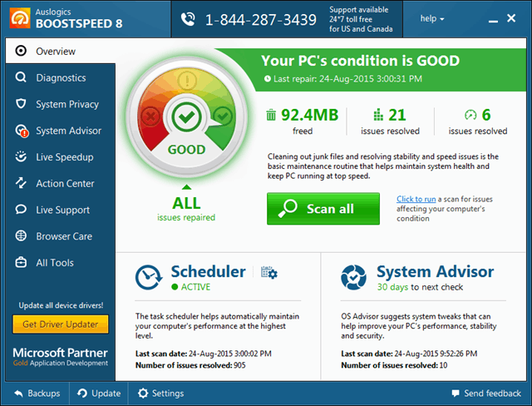Image resolution: width=532 pixels, height=406 pixels.
Task: Open Settings in the bottom bar
Action: pos(160,393)
